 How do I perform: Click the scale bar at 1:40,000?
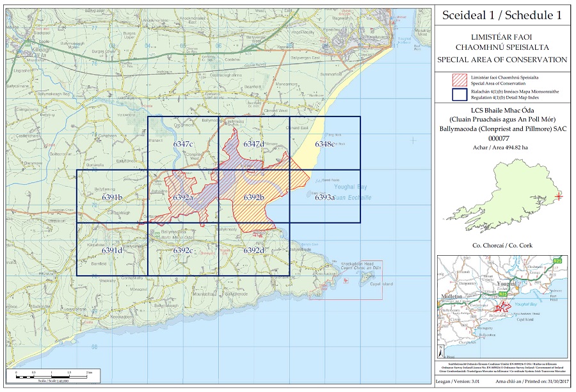point(53,376)
